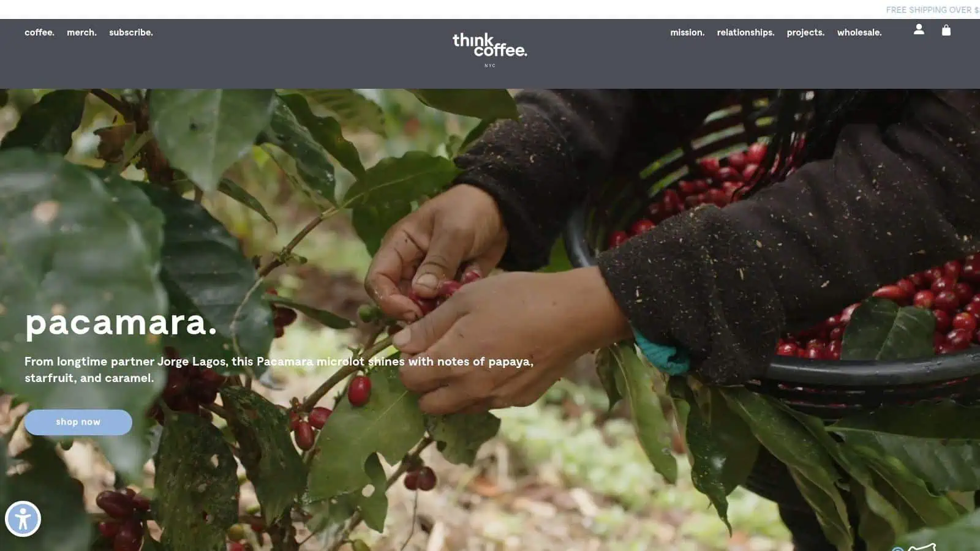The image size is (980, 551).
Task: Go to the wholesale. page
Action: (x=859, y=32)
